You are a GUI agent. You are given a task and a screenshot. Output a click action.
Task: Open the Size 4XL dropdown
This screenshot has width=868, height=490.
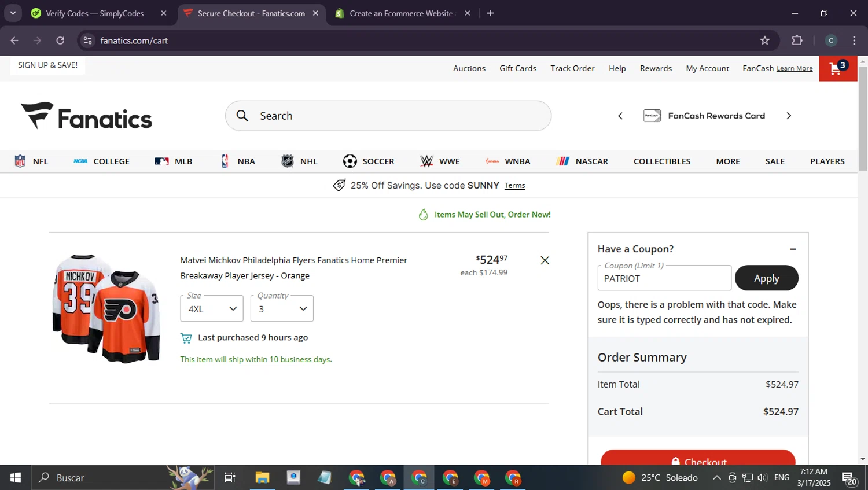(212, 308)
